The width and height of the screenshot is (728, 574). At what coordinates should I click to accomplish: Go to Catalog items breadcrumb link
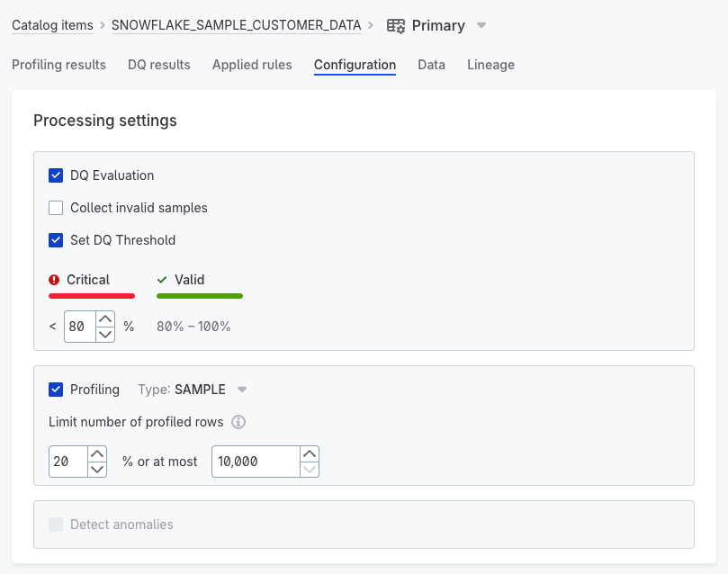[52, 25]
